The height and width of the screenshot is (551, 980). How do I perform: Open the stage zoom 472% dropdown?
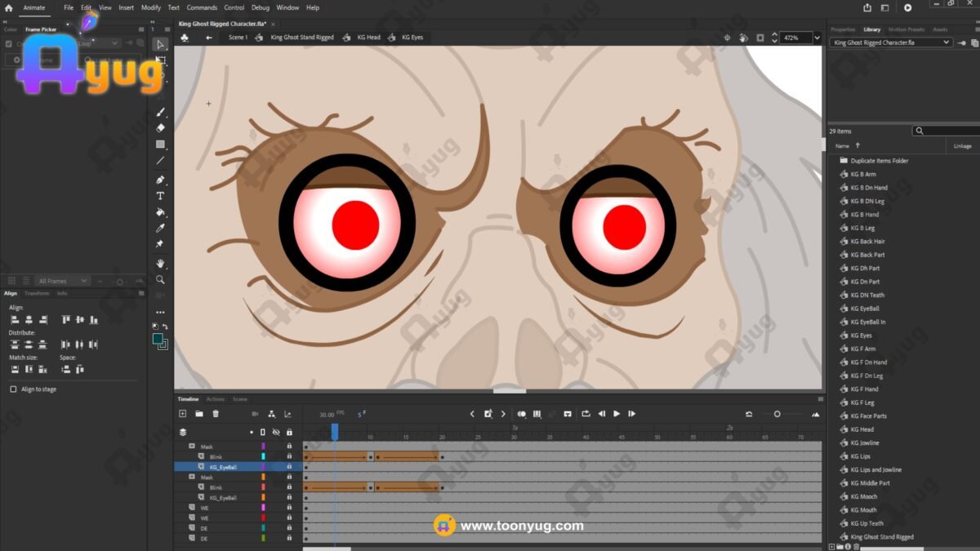[816, 38]
